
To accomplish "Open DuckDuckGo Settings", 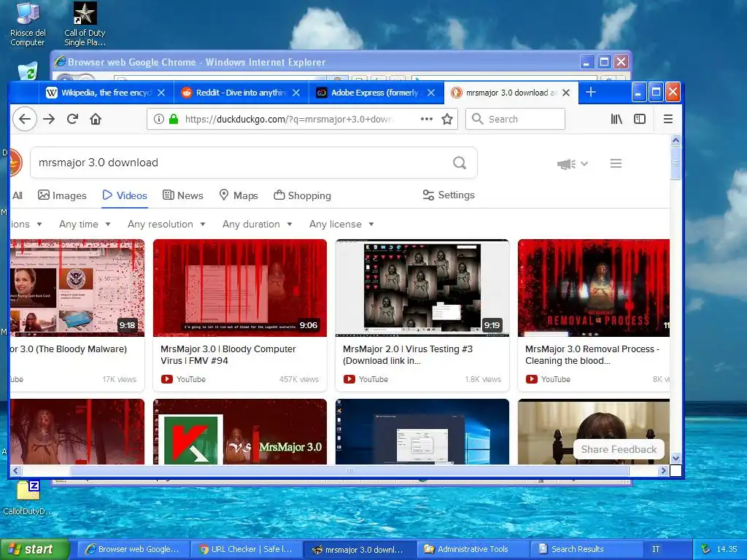I will [x=449, y=195].
